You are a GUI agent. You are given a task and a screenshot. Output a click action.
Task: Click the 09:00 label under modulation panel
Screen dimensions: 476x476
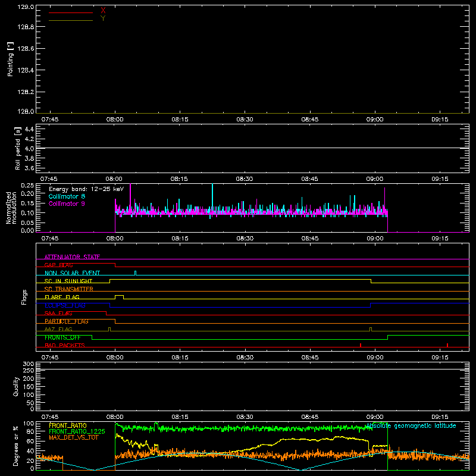375,239
